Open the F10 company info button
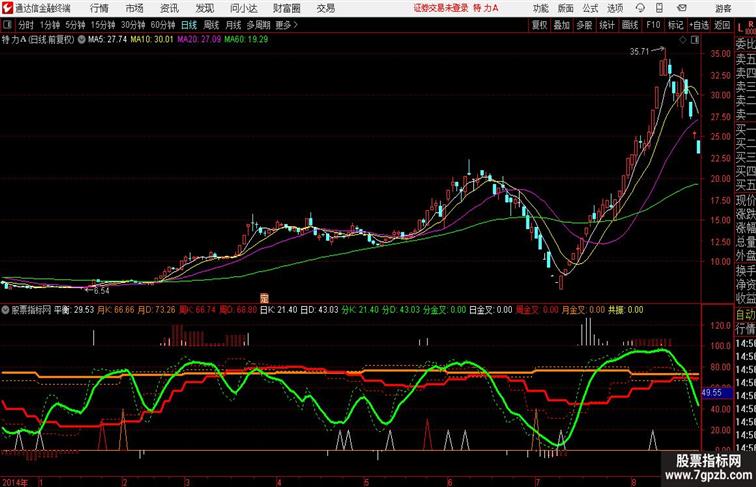756x487 pixels. 653,25
